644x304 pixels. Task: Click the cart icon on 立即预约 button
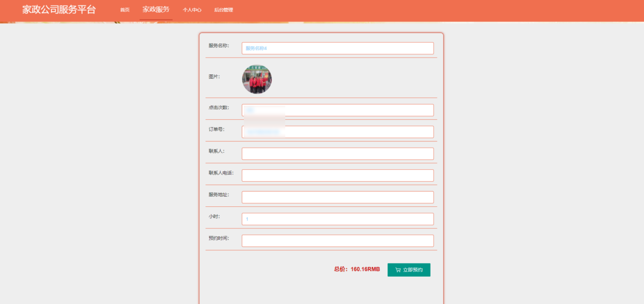tap(398, 270)
